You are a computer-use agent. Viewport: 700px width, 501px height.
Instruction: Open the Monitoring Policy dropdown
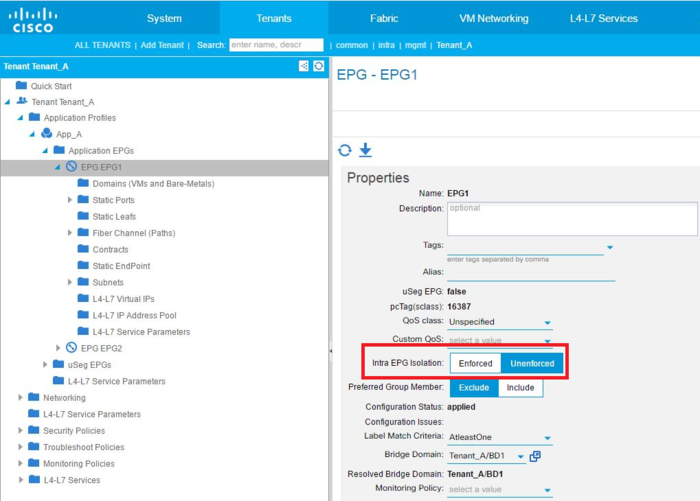point(548,490)
